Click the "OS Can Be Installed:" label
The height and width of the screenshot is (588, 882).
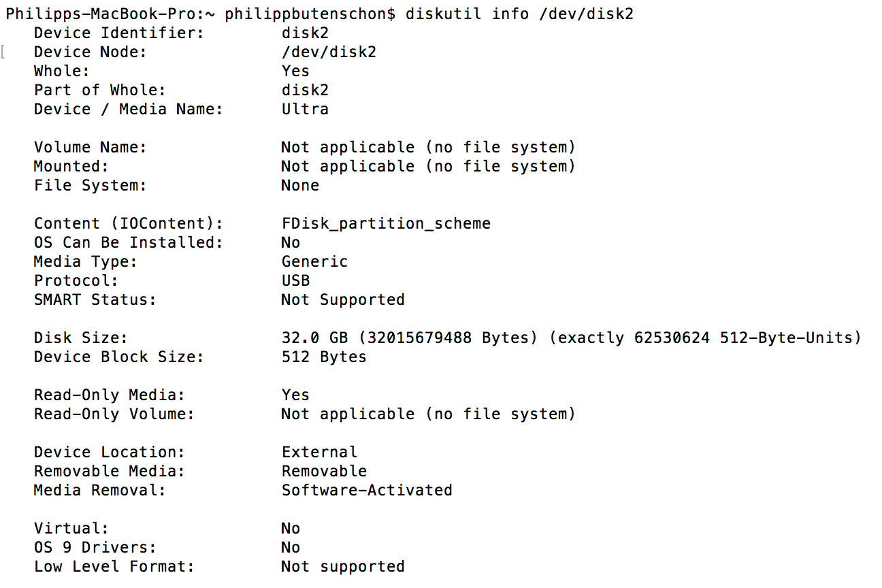coord(128,242)
